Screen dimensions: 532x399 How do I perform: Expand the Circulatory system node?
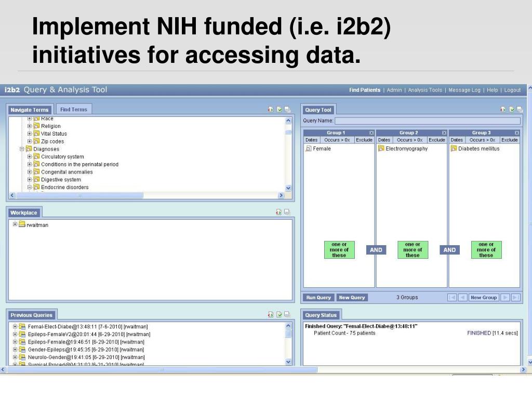point(30,156)
